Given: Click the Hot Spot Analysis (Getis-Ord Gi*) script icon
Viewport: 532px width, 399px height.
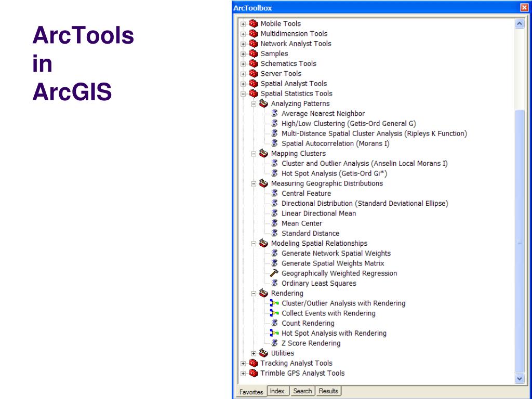Looking at the screenshot, I should (274, 174).
